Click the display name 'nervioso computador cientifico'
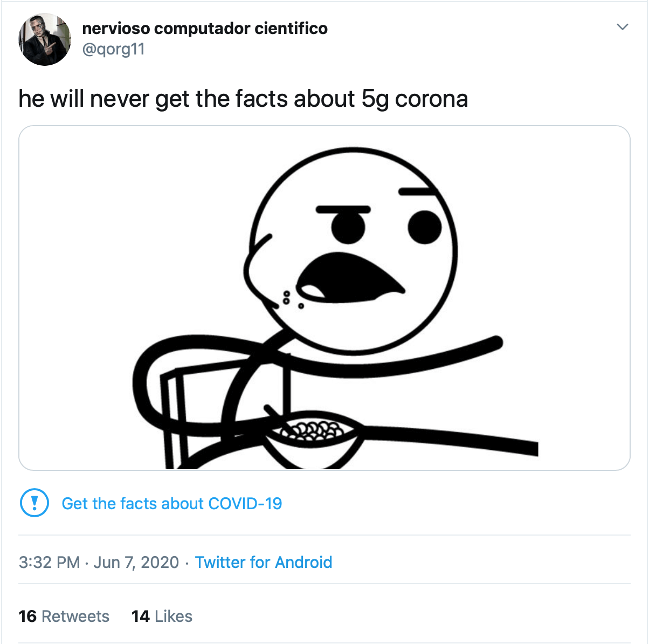649x644 pixels. click(205, 28)
